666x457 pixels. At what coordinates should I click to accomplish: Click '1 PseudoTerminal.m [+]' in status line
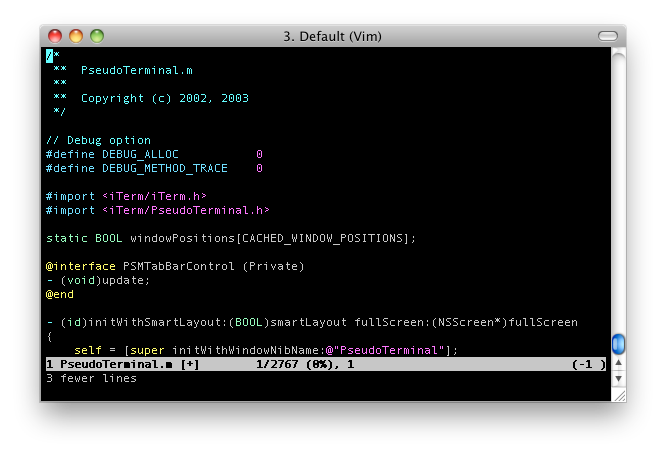(x=123, y=364)
